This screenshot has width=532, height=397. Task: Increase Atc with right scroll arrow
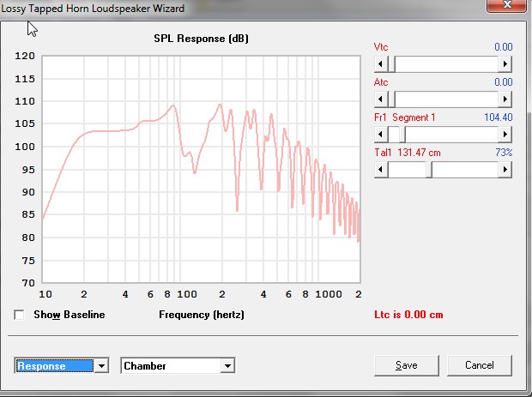[505, 99]
